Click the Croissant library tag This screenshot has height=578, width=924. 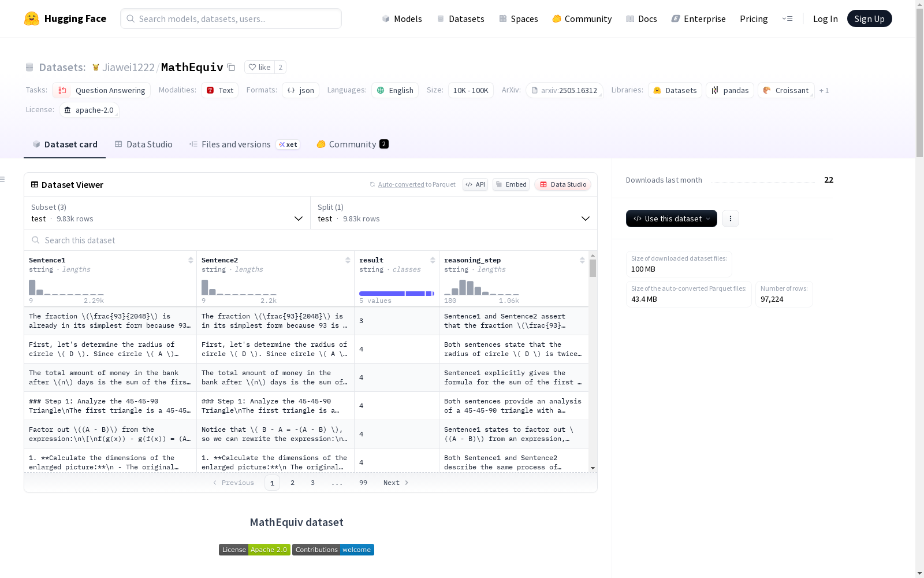(786, 90)
